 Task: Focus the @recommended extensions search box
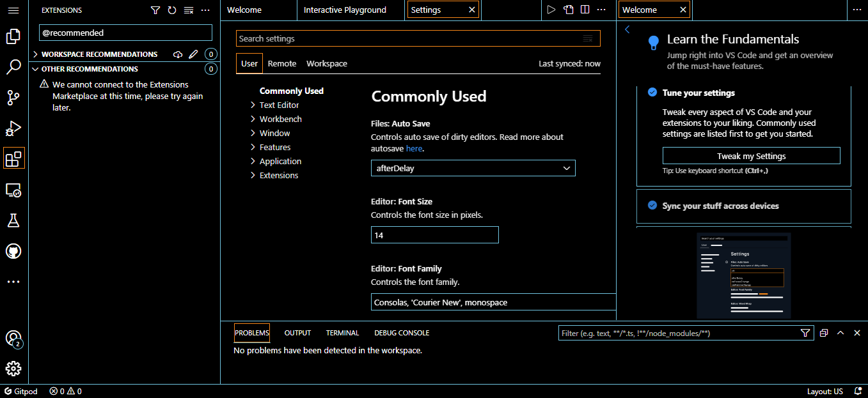coord(125,33)
